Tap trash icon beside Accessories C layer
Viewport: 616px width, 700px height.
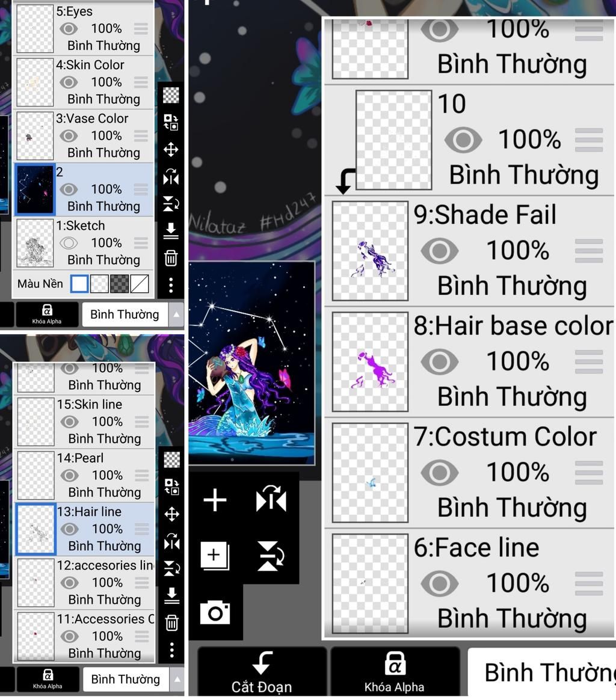click(171, 623)
